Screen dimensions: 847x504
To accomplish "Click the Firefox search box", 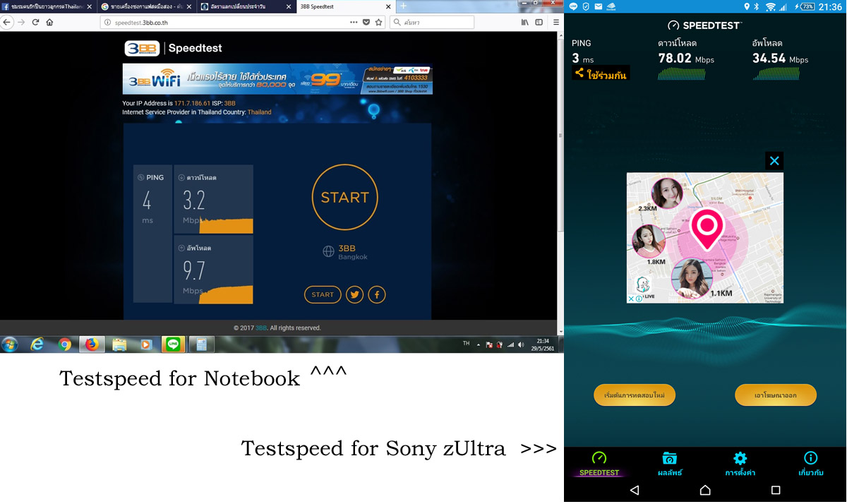I will pos(431,22).
